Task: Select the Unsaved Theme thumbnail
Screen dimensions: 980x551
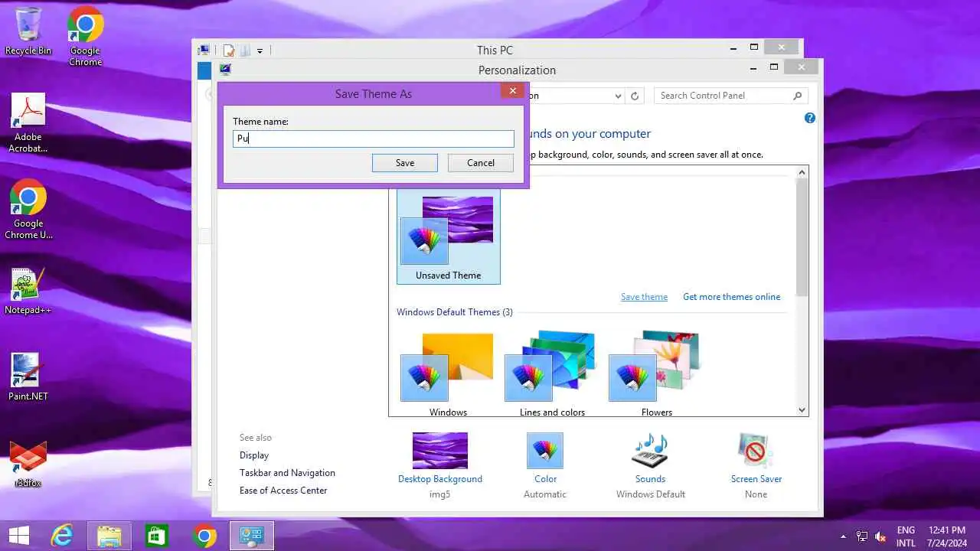Action: (449, 236)
